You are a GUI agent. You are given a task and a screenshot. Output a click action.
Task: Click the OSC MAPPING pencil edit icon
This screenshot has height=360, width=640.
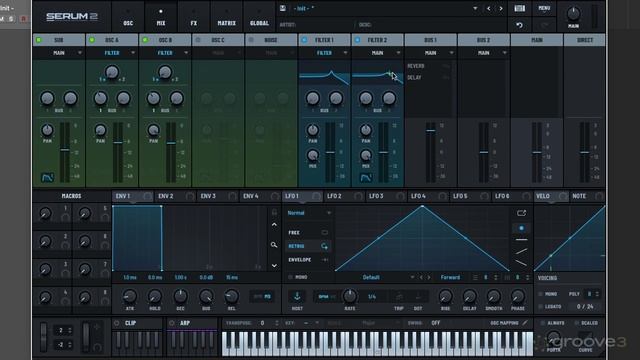(525, 323)
